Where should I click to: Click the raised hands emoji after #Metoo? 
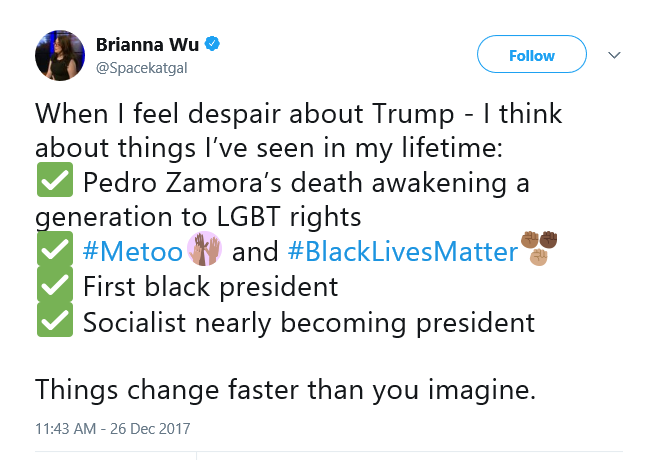pos(204,249)
